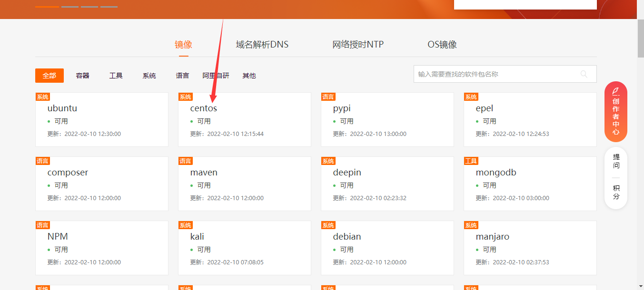644x290 pixels.
Task: Open the debian mirror card
Action: pos(387,248)
